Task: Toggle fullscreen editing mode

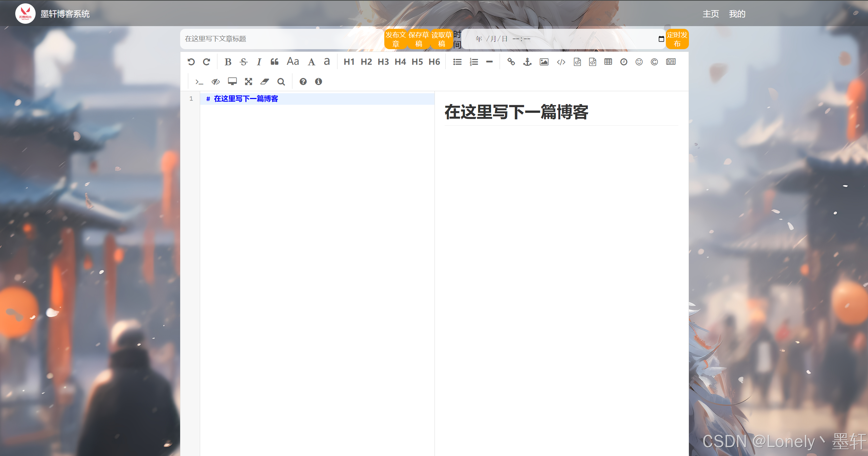Action: (248, 81)
